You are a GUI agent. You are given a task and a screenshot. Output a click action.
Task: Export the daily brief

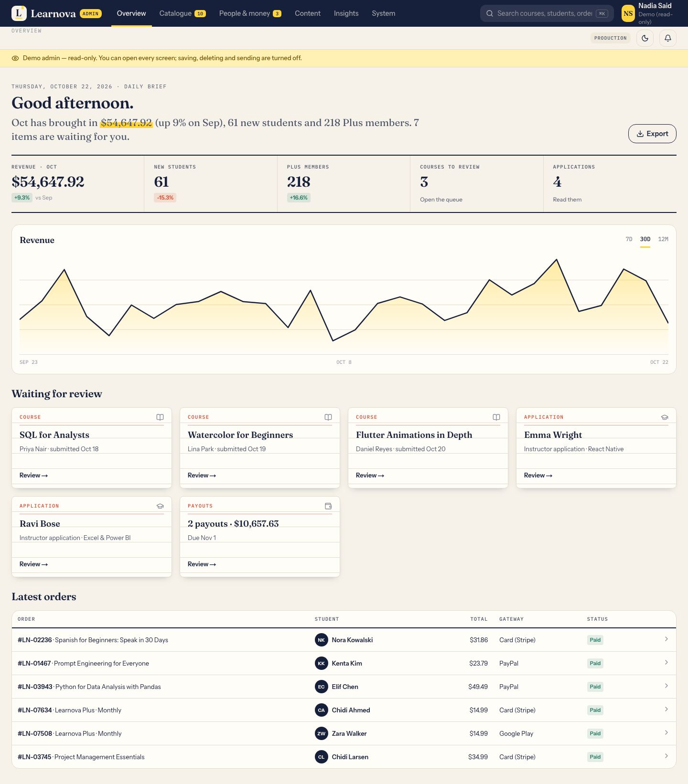[x=652, y=134]
